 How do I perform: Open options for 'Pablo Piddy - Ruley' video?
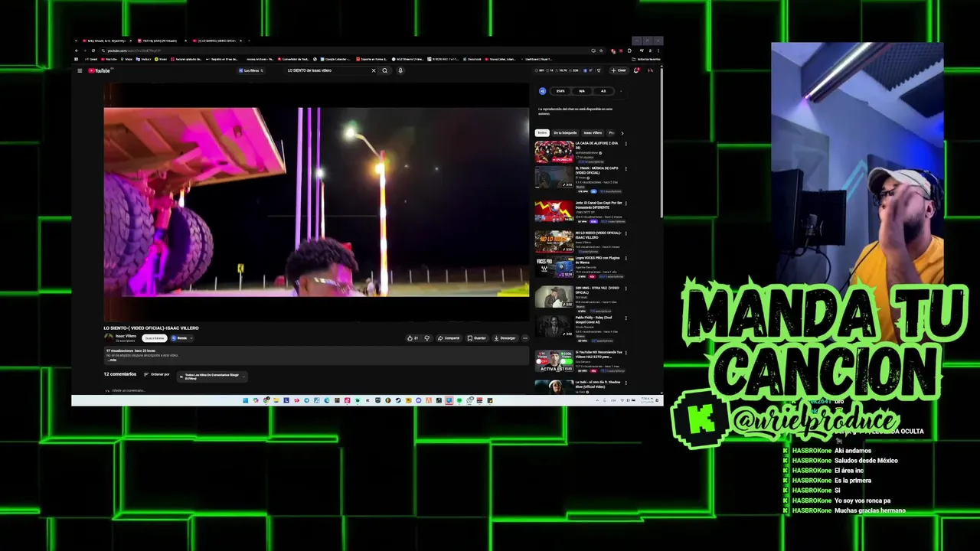626,318
